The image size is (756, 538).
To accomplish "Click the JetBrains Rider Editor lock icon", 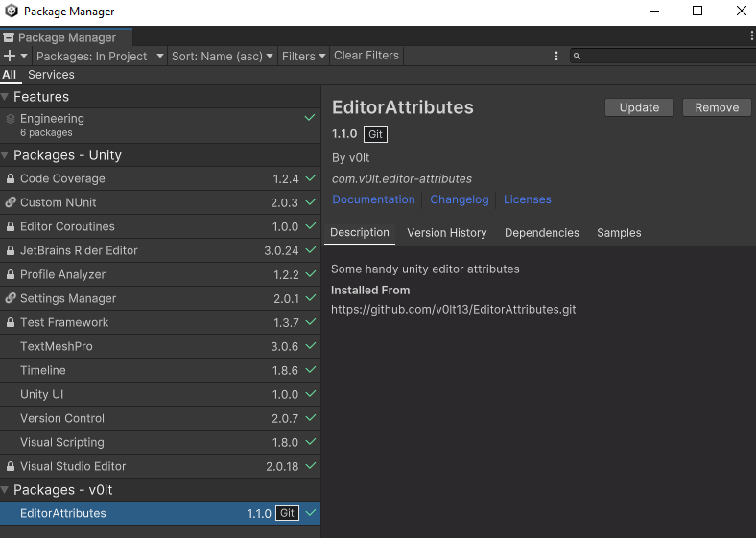I will [x=11, y=250].
